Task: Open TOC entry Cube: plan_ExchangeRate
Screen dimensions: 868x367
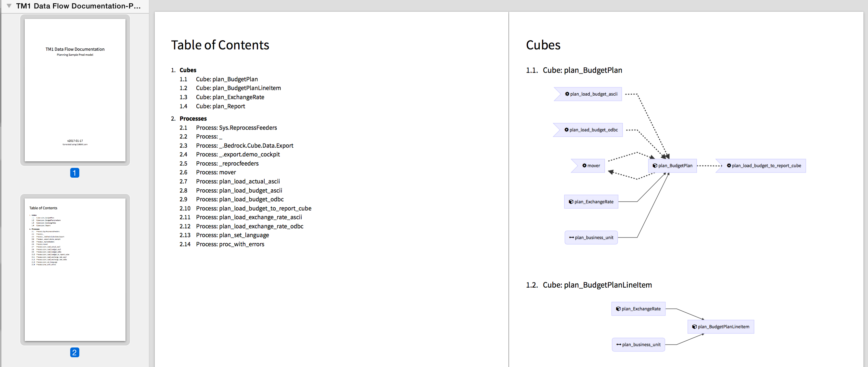Action: pos(230,97)
